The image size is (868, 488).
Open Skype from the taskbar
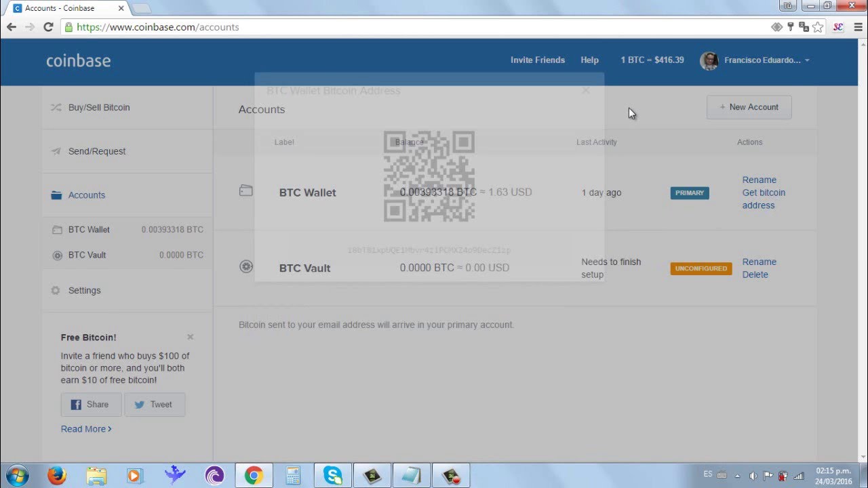click(333, 476)
